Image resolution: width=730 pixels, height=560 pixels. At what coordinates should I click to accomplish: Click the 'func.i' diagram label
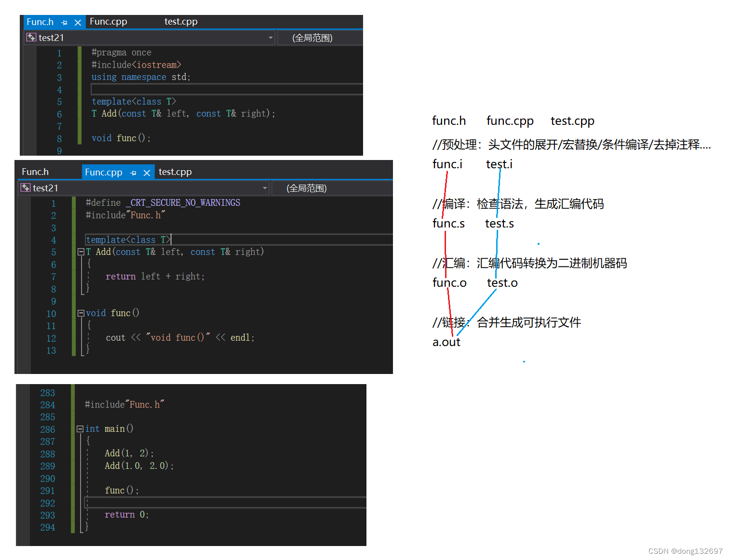tap(447, 164)
